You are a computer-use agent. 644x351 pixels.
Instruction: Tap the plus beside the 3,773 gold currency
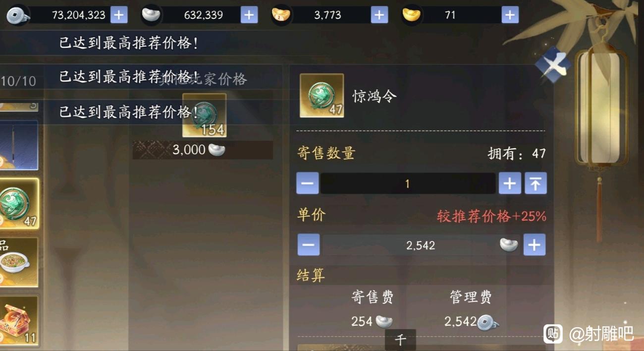coord(379,15)
